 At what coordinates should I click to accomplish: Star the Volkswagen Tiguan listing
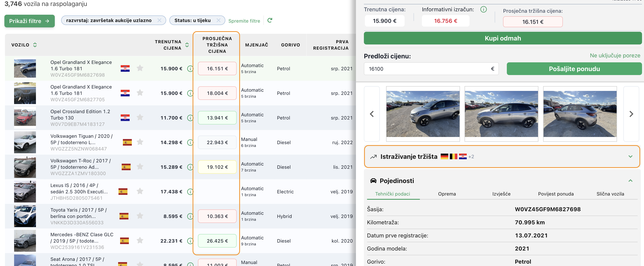(140, 142)
